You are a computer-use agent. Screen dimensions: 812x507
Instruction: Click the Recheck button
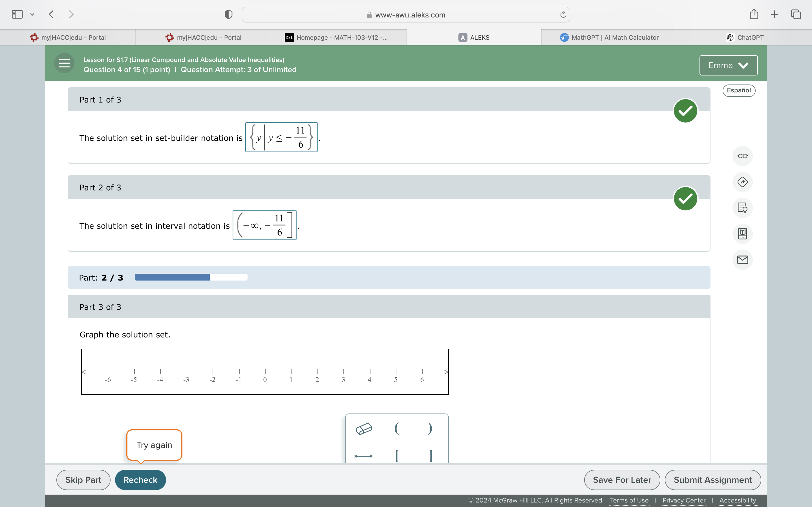(140, 479)
